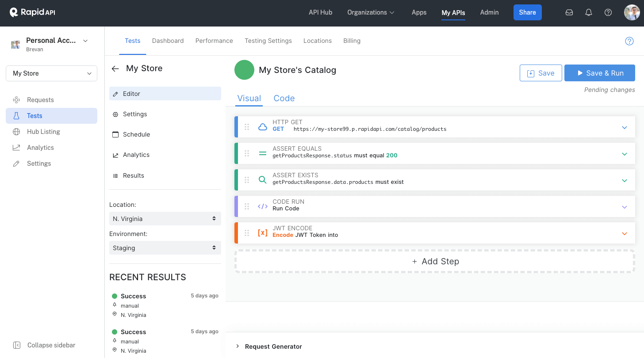Click the blue help circle icon below avatar
Viewport: 644px width, 358px height.
click(x=629, y=41)
